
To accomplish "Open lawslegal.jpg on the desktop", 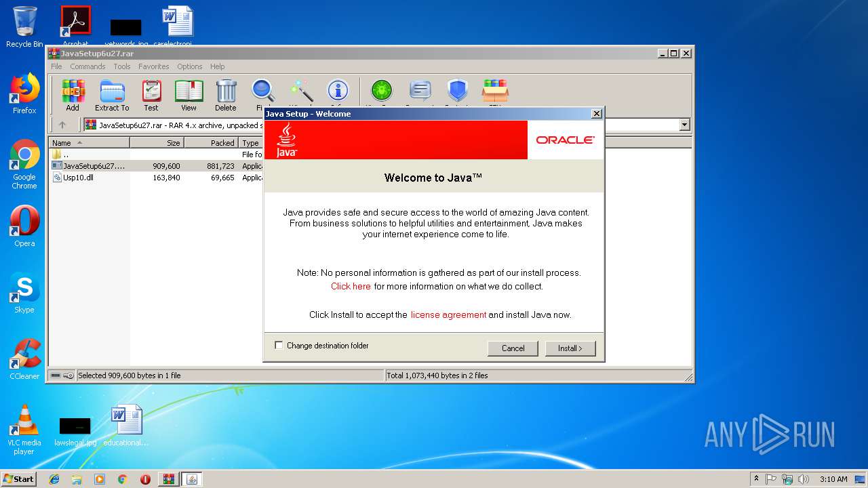I will coord(75,431).
